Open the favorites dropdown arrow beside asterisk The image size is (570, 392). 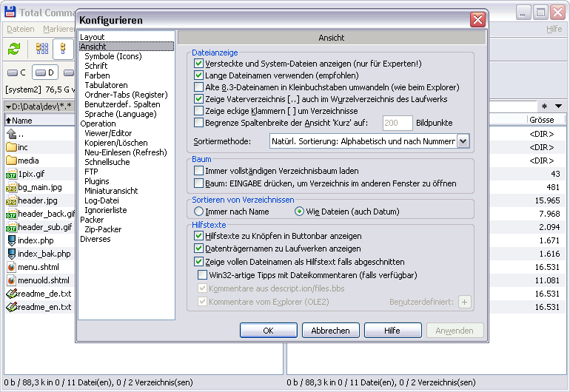pos(558,106)
